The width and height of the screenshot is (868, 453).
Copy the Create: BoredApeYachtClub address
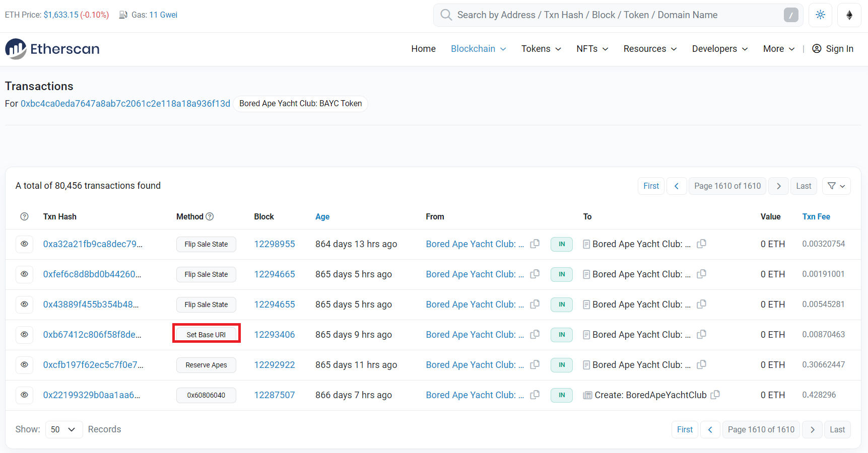(x=715, y=395)
